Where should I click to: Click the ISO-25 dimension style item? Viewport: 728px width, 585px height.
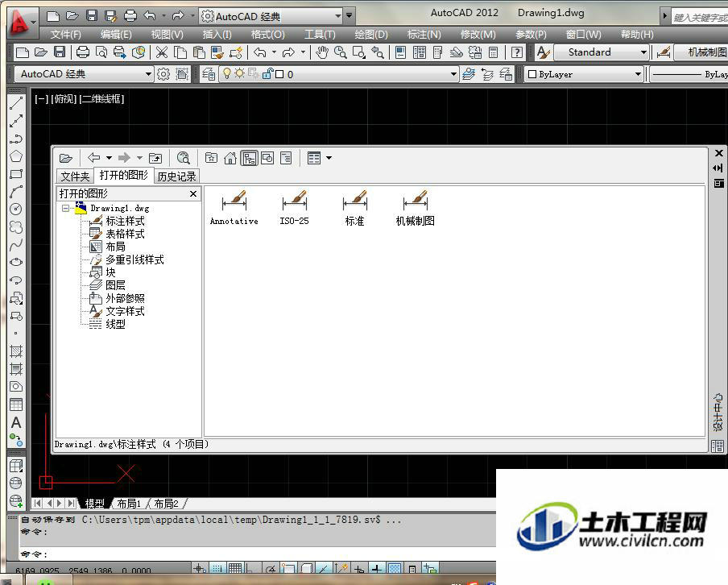[x=294, y=208]
